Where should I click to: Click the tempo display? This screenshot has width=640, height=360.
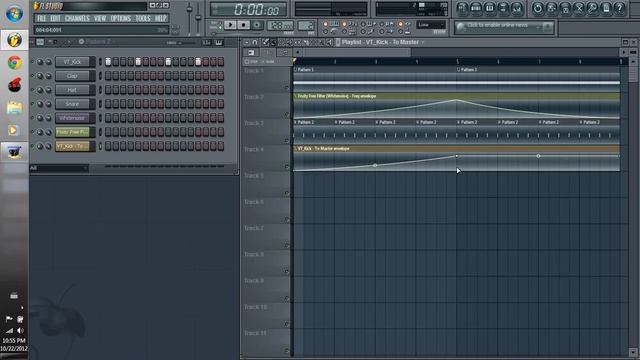(x=280, y=25)
